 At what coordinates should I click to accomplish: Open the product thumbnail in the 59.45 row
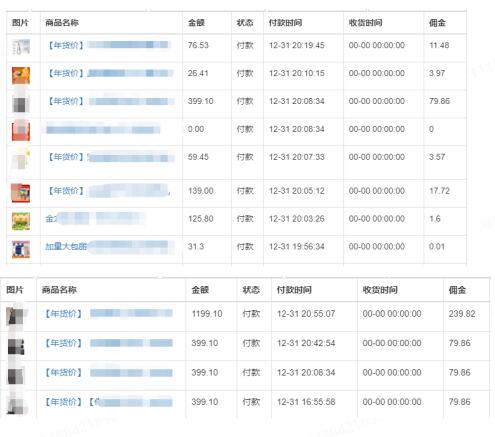pyautogui.click(x=21, y=159)
